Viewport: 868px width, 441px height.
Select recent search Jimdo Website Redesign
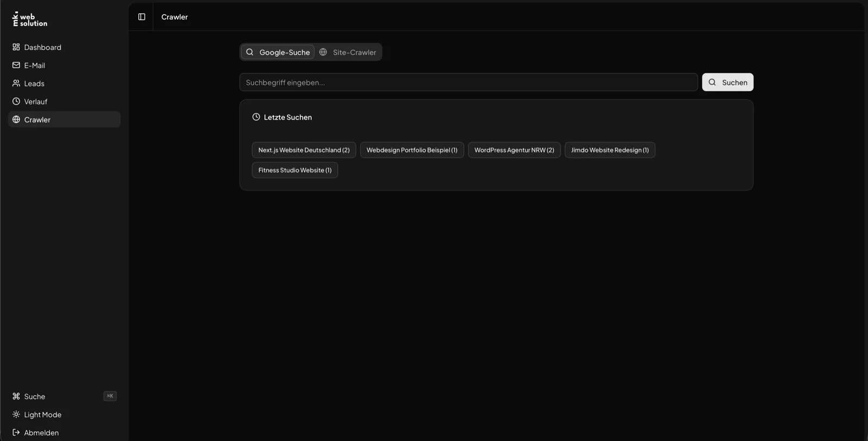click(610, 150)
